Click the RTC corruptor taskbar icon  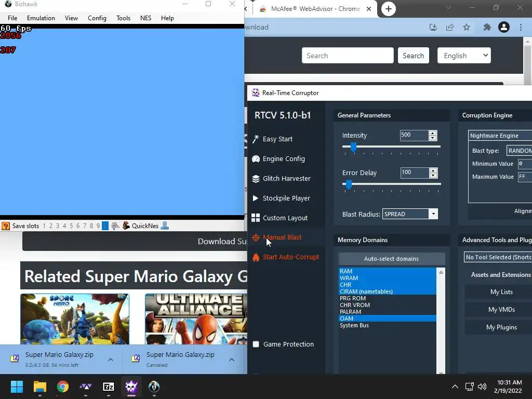pyautogui.click(x=131, y=387)
